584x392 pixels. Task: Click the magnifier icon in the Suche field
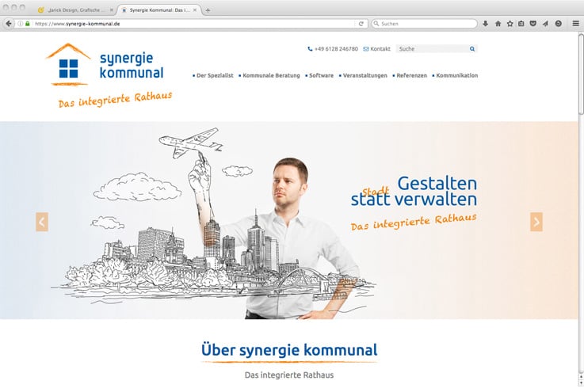(472, 49)
